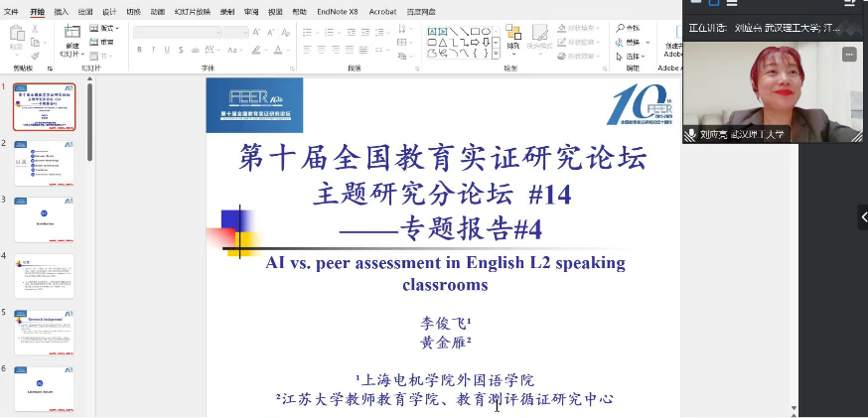The image size is (868, 418).
Task: Toggle Bold text formatting
Action: 139,50
